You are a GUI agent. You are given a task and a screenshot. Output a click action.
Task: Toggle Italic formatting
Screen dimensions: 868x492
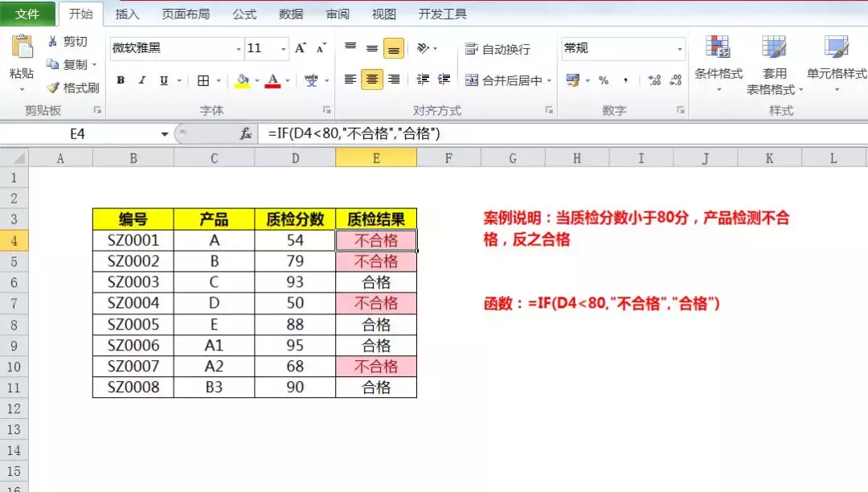(x=142, y=80)
